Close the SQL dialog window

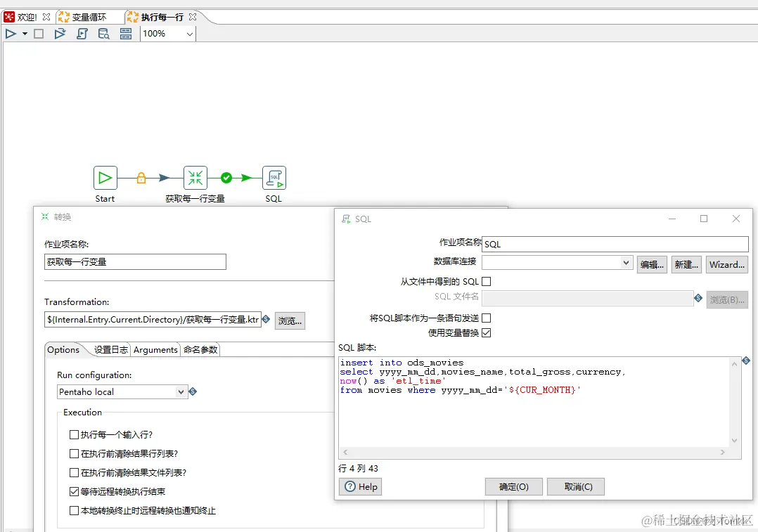[735, 219]
